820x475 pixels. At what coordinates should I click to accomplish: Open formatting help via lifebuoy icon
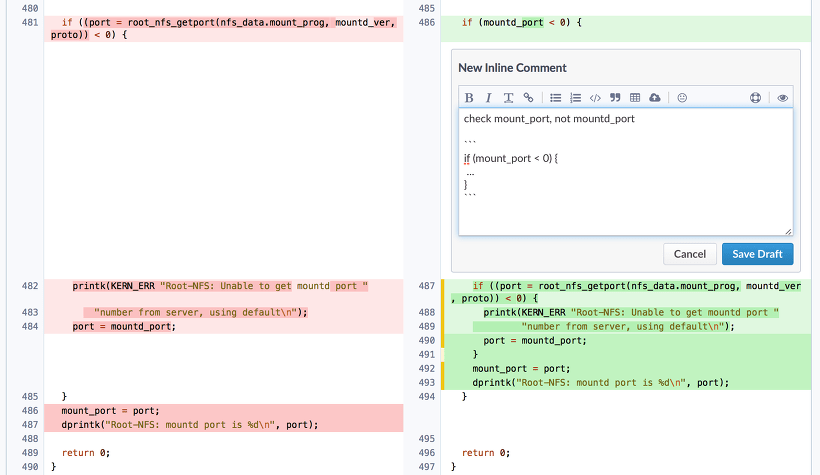click(755, 98)
